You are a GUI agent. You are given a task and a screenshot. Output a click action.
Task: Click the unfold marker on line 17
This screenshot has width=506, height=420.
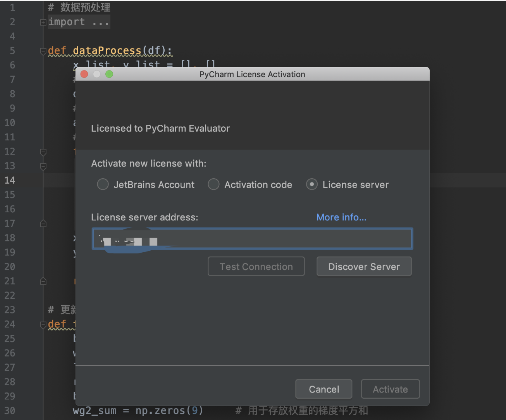tap(43, 223)
